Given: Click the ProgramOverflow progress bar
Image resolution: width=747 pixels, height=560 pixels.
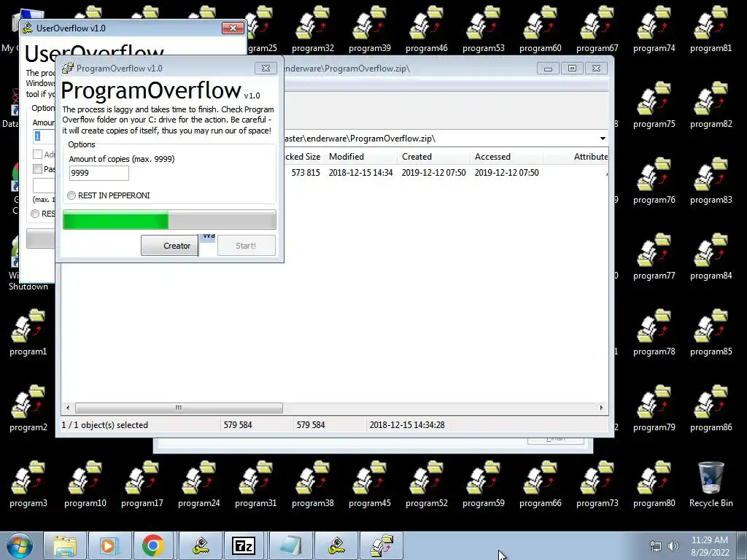Looking at the screenshot, I should (x=169, y=220).
